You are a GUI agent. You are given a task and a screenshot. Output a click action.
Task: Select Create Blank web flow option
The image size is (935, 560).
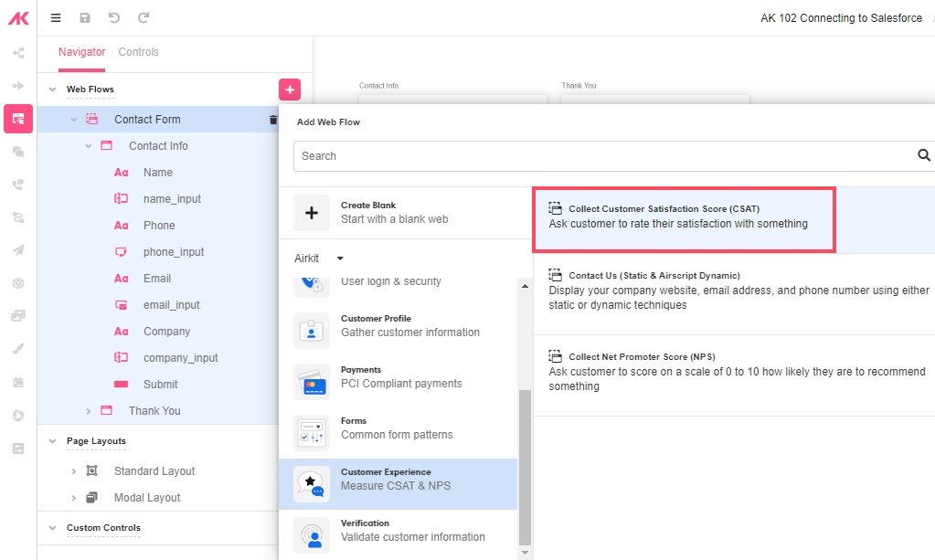pos(406,213)
